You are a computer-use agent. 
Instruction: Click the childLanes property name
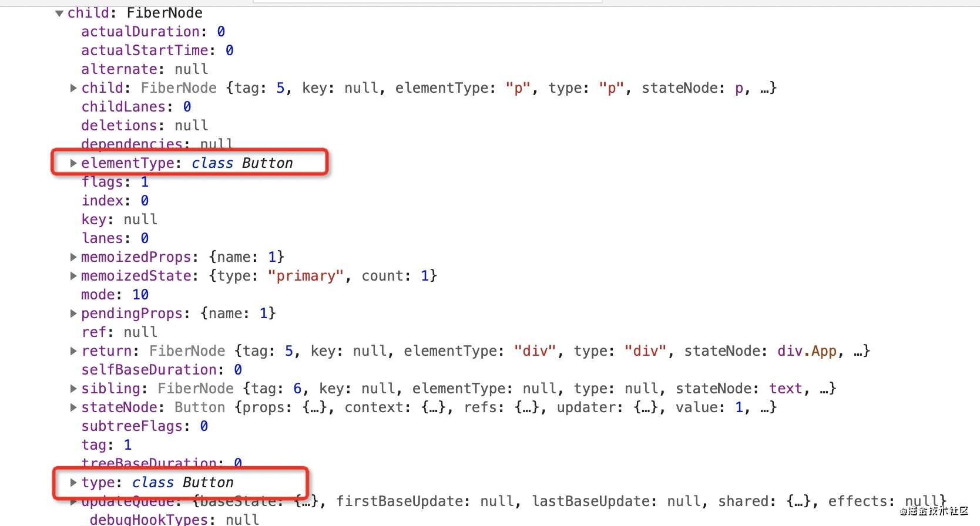coord(123,107)
